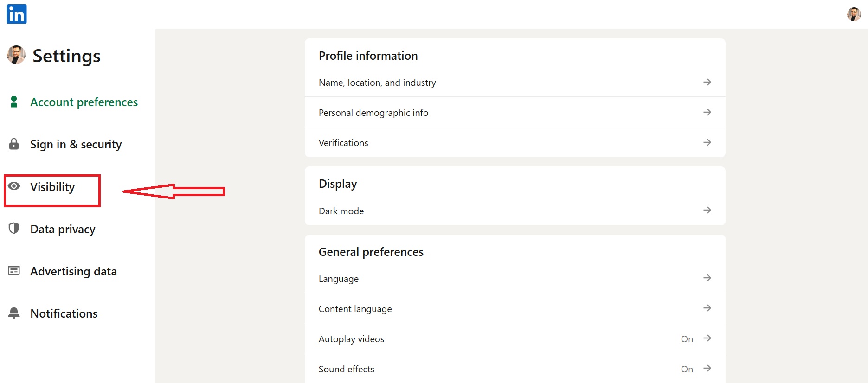This screenshot has width=868, height=383.
Task: Open Content language preference
Action: click(515, 308)
